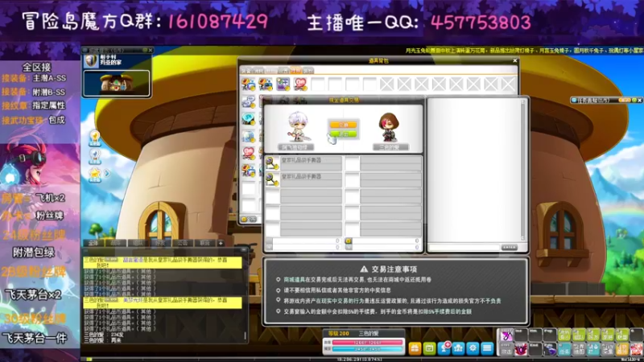Switch to the 消耗 inventory tab
The height and width of the screenshot is (362, 644).
(258, 71)
